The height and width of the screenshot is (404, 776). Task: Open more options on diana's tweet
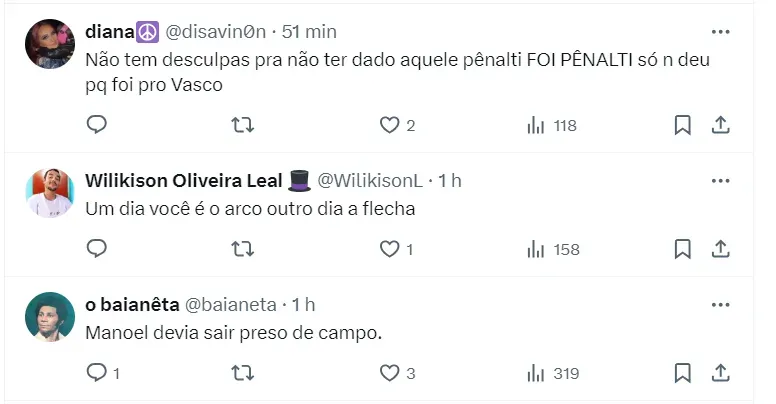click(x=720, y=31)
